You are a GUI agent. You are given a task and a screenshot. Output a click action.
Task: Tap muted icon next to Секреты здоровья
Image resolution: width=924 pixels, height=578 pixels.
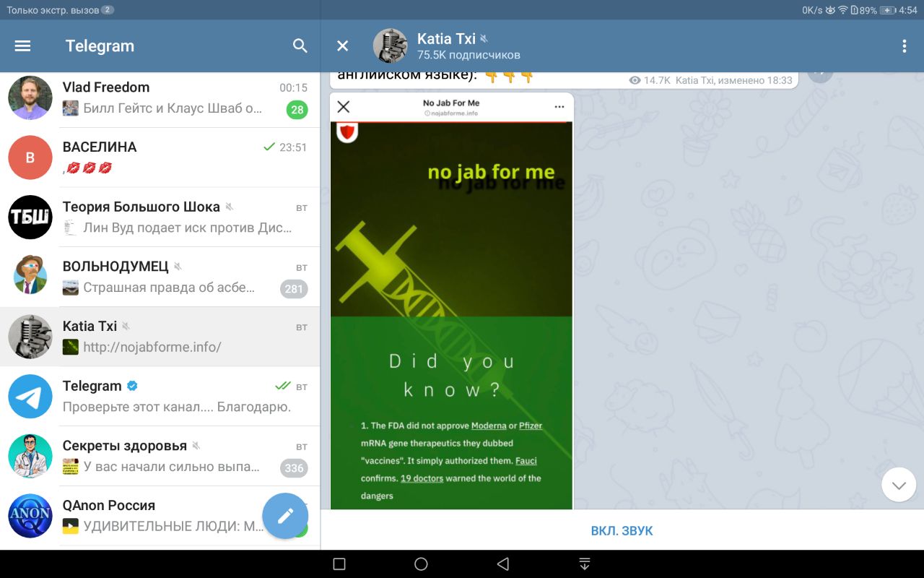point(196,446)
